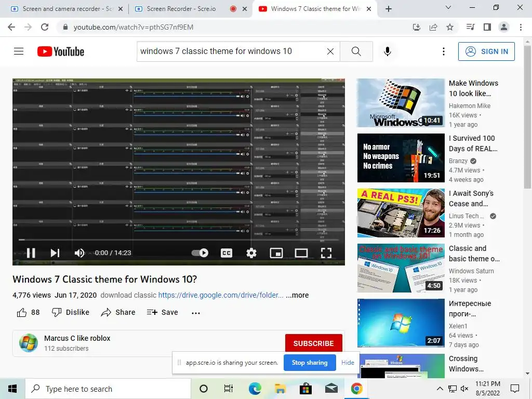Open the Windows Start menu
Viewport: 532px width, 399px height.
[12, 389]
